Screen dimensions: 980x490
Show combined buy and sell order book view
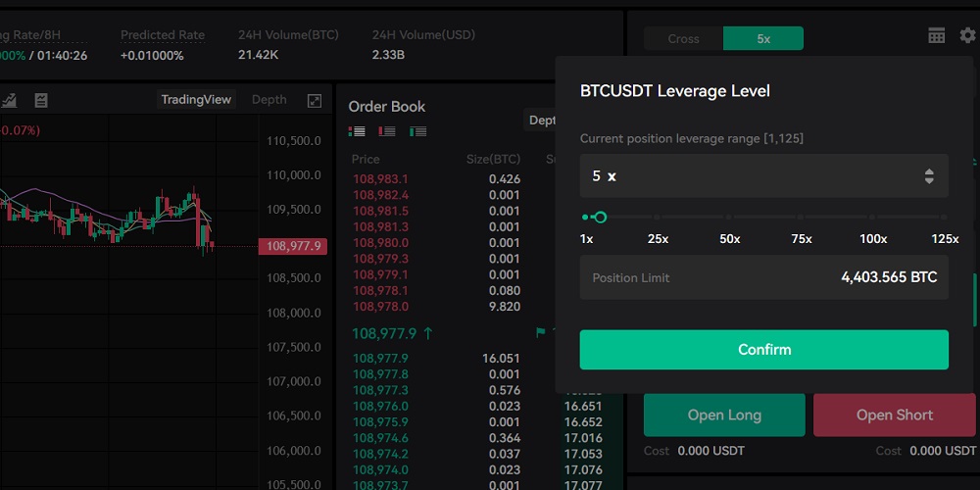coord(357,131)
